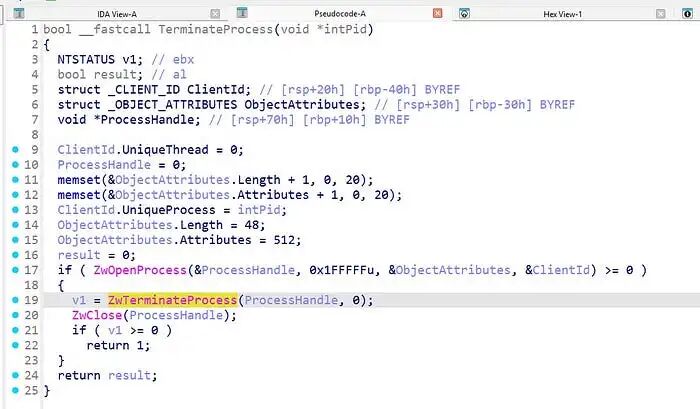Toggle breakpoint dot on line 25
700x409 pixels.
[15, 390]
